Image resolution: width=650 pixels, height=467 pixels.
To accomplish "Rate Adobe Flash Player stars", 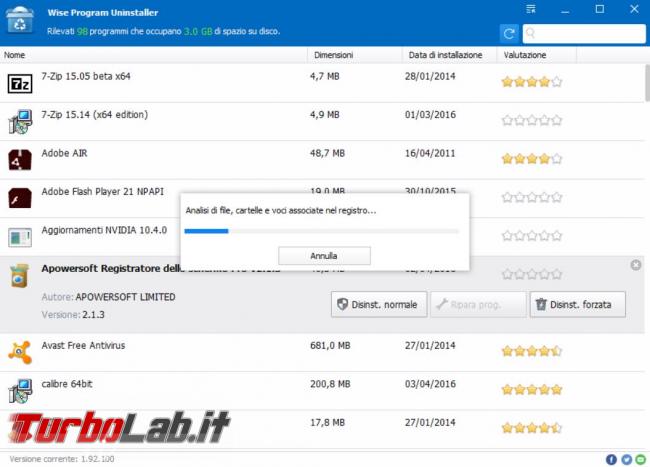I will point(532,197).
